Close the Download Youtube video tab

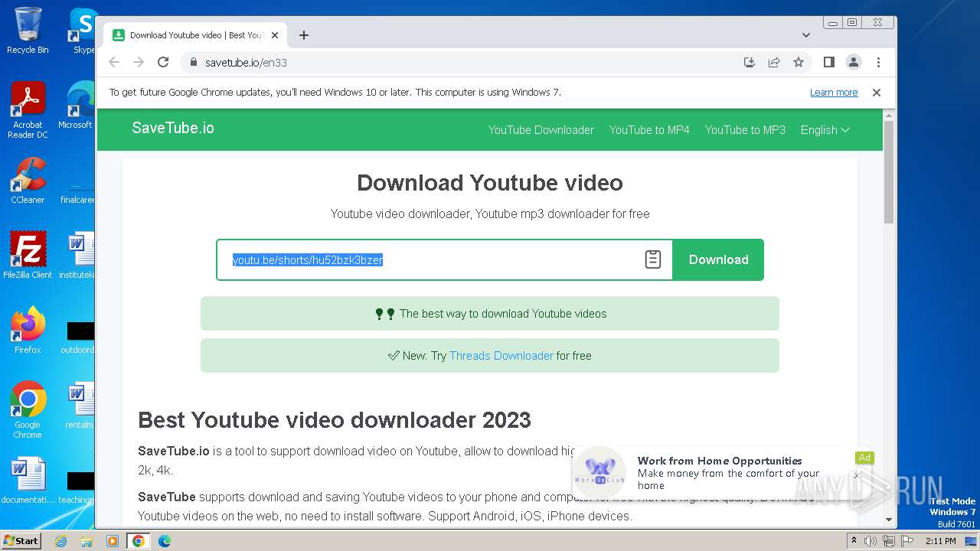click(x=275, y=35)
